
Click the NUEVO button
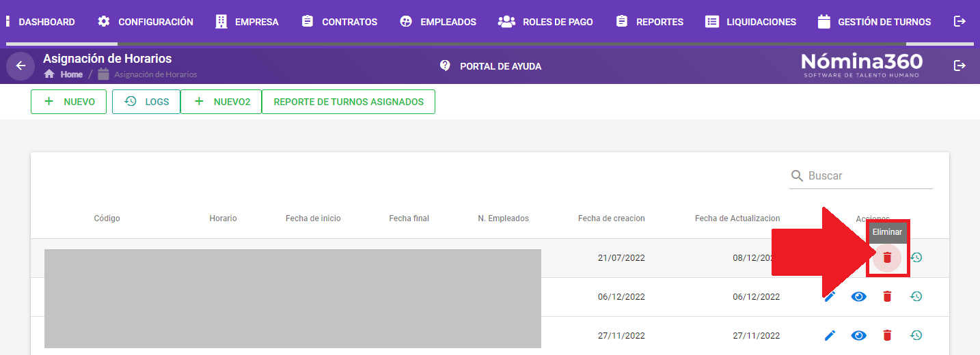tap(68, 102)
